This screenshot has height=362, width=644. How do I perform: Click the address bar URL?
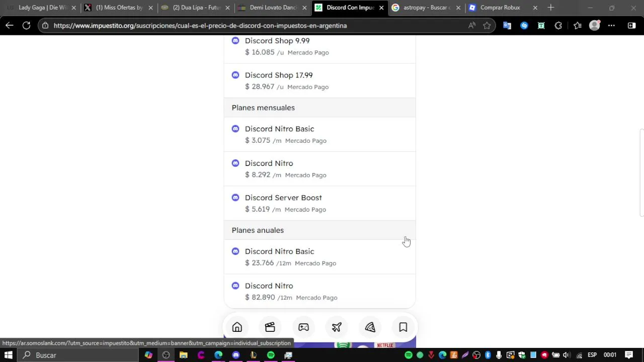pos(200,26)
